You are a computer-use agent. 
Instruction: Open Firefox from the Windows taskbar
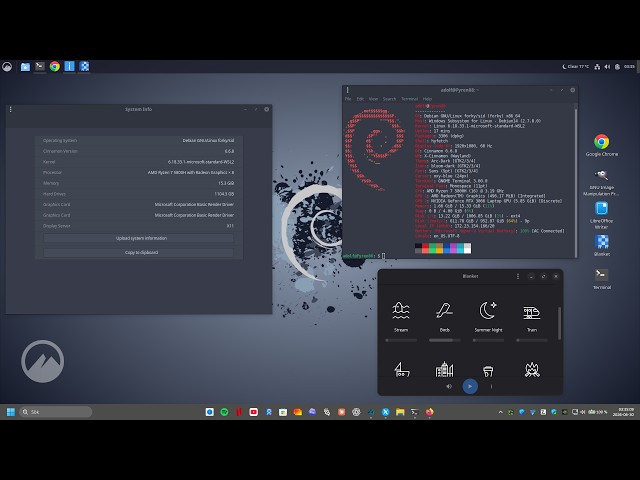coord(429,412)
